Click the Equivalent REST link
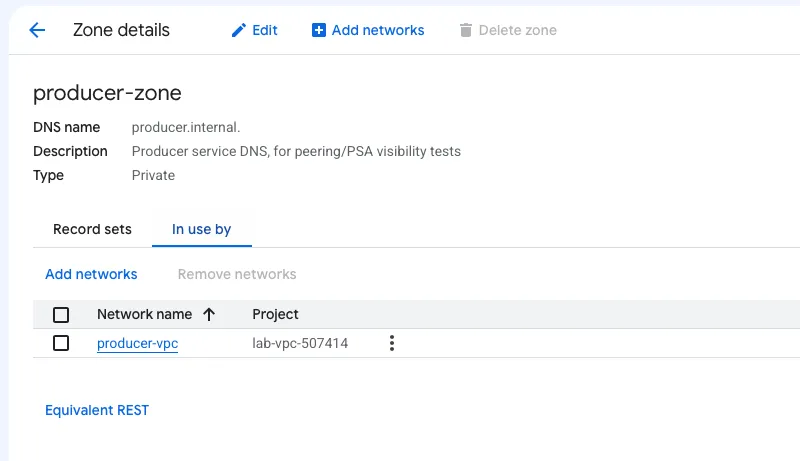The width and height of the screenshot is (800, 461). 97,411
